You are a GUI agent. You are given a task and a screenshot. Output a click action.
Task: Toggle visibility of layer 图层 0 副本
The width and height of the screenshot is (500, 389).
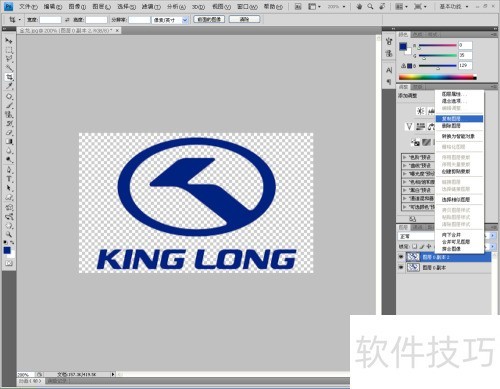click(x=401, y=267)
